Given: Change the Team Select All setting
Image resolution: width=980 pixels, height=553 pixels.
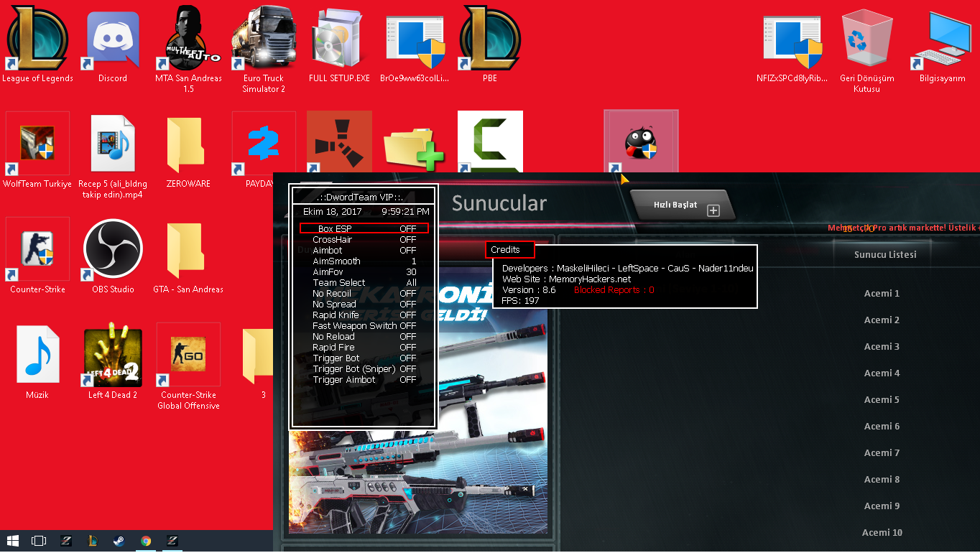Looking at the screenshot, I should pyautogui.click(x=364, y=282).
